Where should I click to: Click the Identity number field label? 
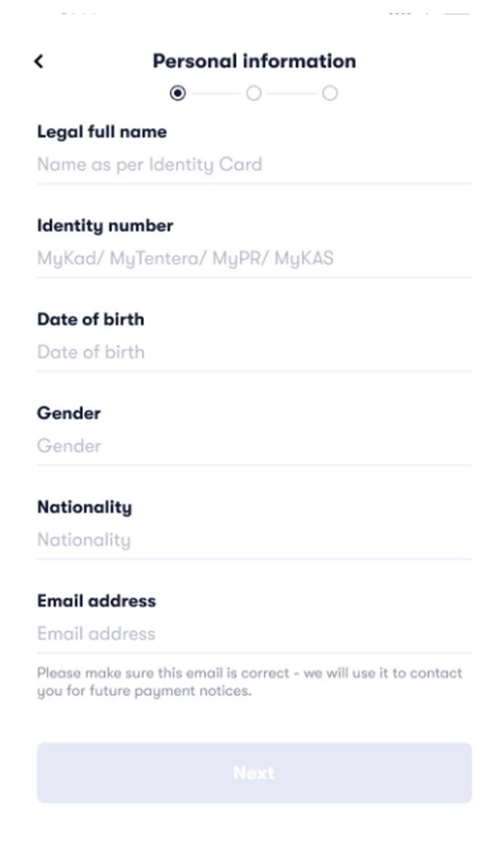(104, 225)
